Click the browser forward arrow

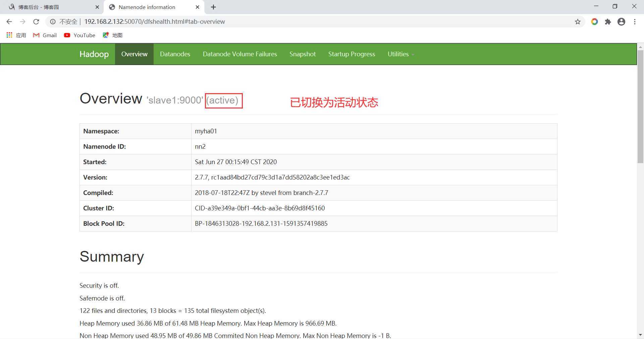pyautogui.click(x=22, y=21)
